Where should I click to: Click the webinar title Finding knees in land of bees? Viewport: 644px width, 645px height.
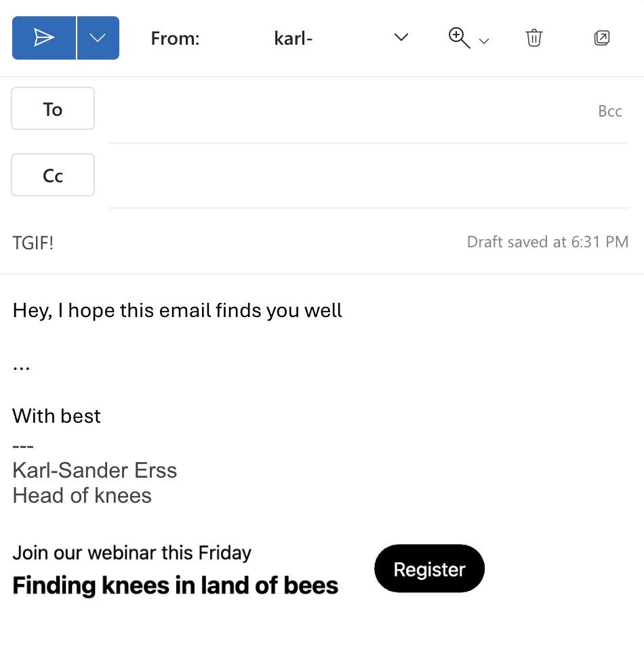pos(174,585)
